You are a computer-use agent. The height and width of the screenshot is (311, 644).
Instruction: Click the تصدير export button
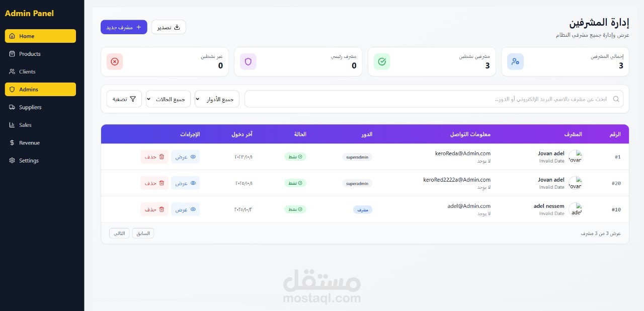(169, 27)
